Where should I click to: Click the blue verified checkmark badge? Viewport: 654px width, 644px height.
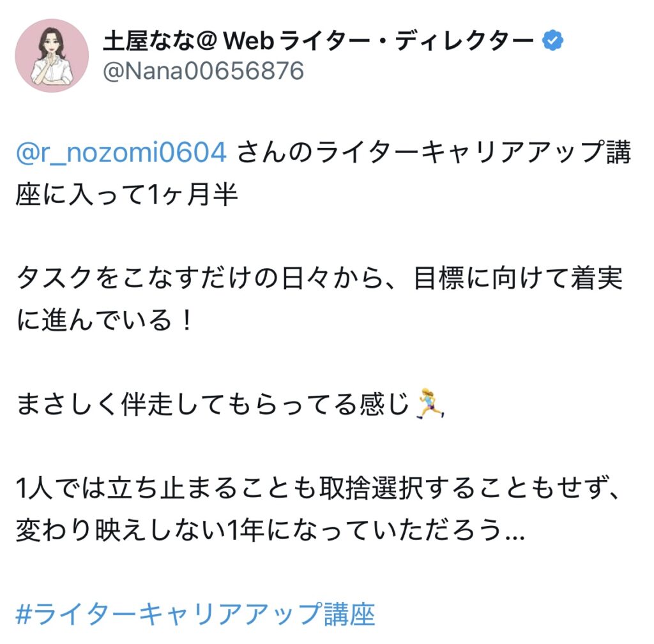552,40
